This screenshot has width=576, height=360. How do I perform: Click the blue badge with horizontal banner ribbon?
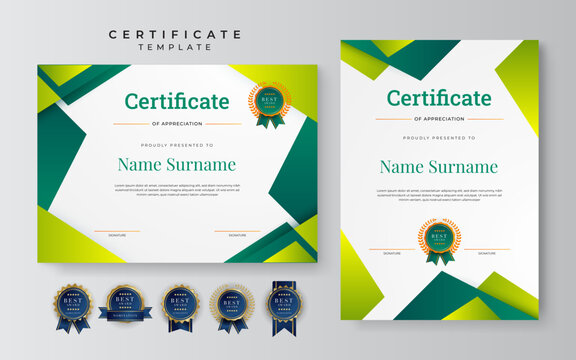coord(125,305)
